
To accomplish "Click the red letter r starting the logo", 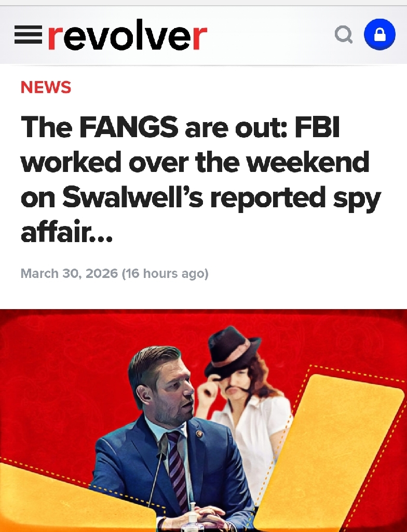I will pos(55,37).
